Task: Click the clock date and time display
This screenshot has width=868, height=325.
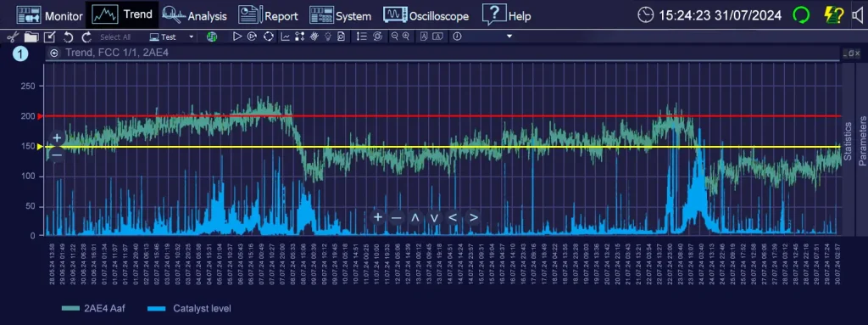Action: click(709, 15)
